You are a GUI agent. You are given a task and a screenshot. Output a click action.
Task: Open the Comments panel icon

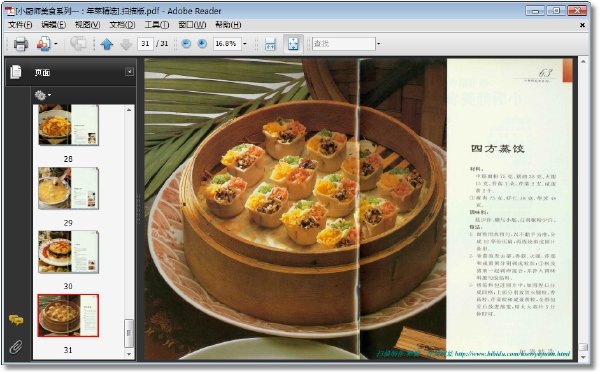16,320
